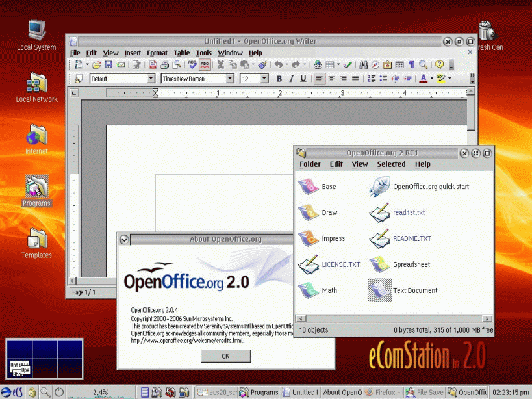Click the Open file folder icon
This screenshot has height=399, width=532.
96,64
